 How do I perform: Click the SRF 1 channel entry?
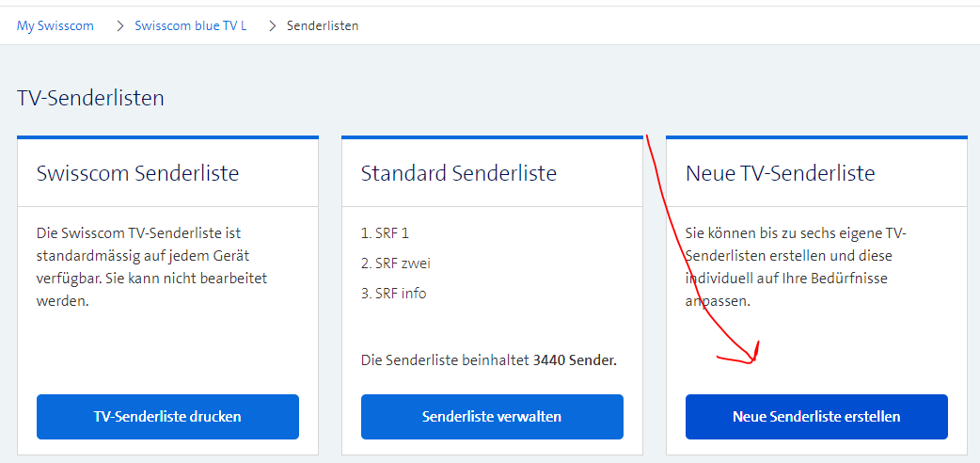point(386,232)
